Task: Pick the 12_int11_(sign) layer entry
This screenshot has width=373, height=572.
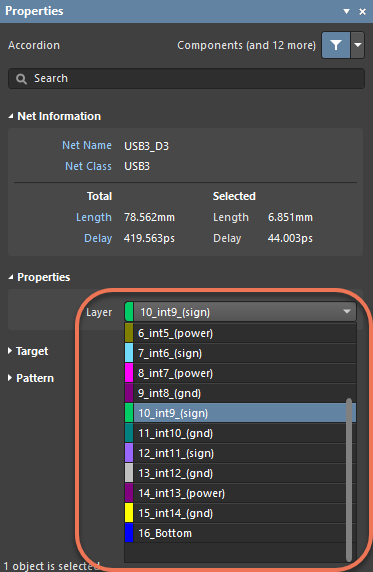Action: point(235,453)
